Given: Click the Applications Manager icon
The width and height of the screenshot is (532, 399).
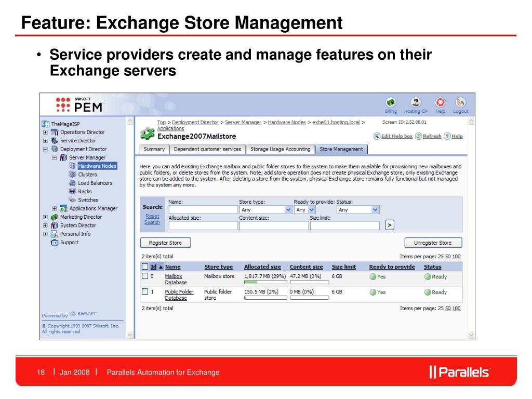Looking at the screenshot, I should [63, 208].
